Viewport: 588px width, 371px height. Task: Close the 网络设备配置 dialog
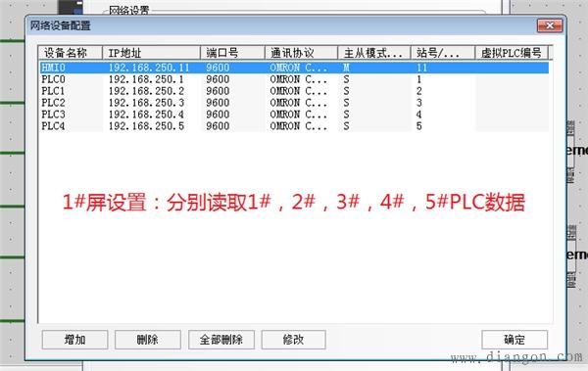click(550, 25)
